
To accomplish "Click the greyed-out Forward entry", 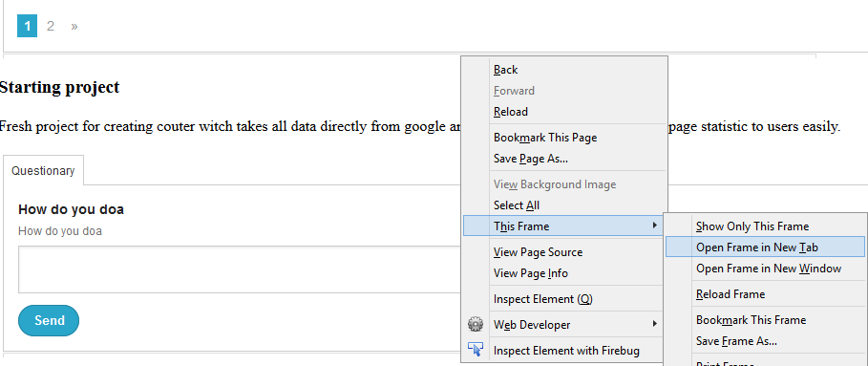I will [x=564, y=91].
